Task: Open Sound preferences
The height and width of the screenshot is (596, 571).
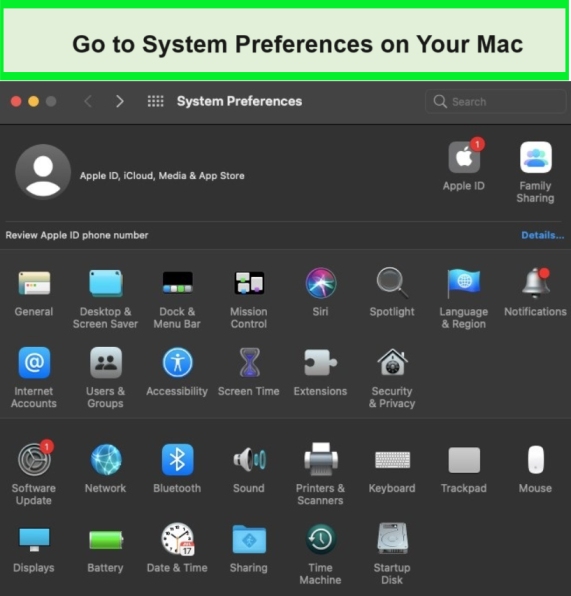Action: tap(249, 460)
